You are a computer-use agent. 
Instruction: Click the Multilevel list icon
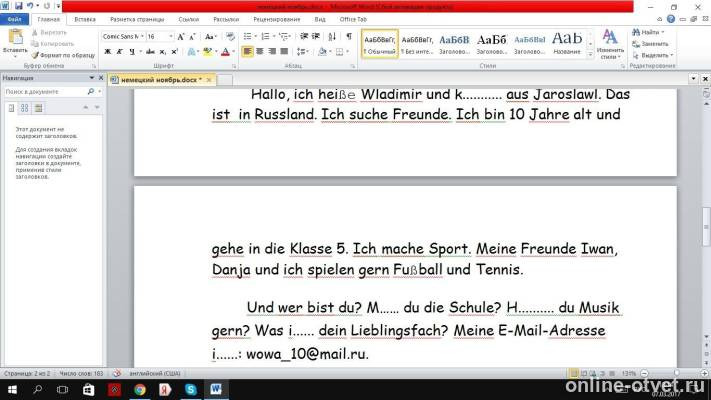[284, 36]
